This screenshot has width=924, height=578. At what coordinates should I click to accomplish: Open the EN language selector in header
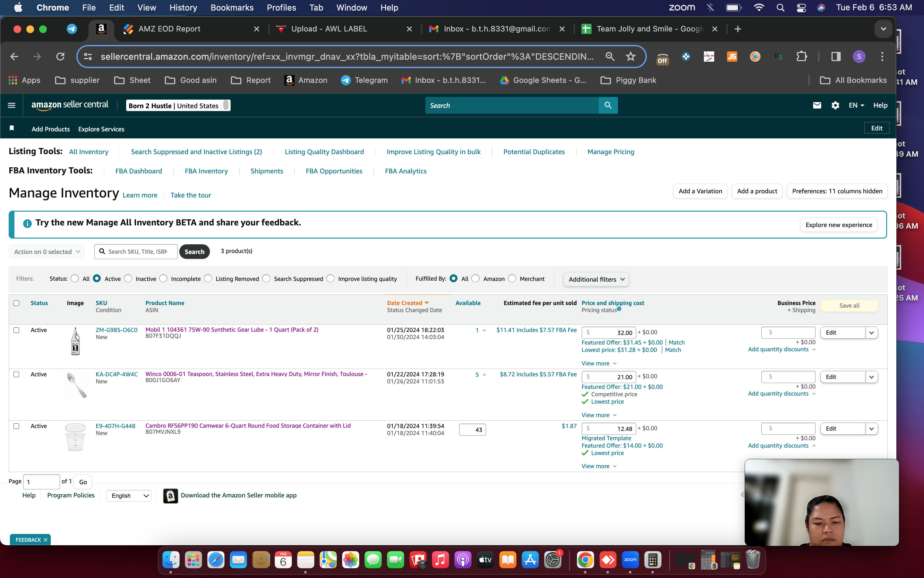[x=856, y=105]
